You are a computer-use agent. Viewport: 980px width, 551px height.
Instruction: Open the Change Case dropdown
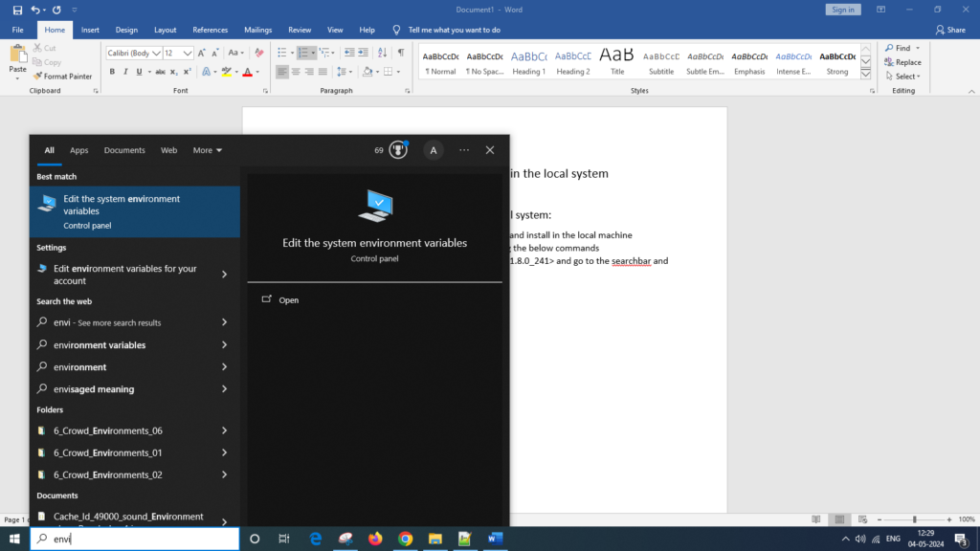click(235, 54)
